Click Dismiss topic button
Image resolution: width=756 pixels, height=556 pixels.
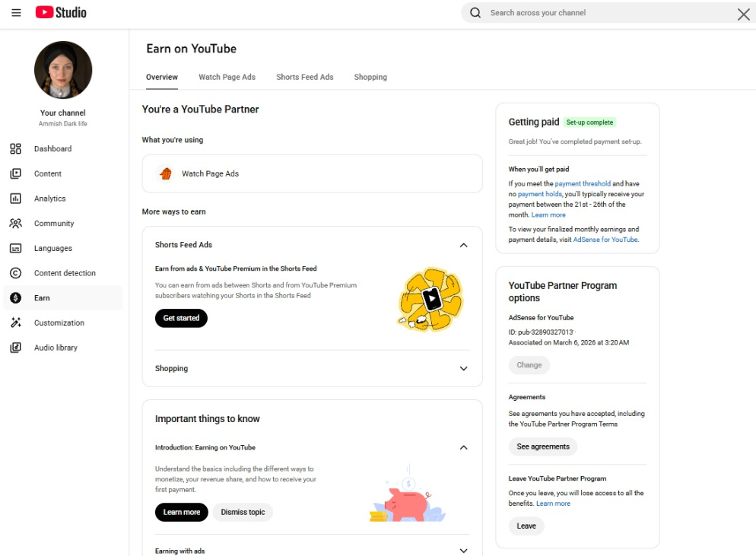(243, 512)
